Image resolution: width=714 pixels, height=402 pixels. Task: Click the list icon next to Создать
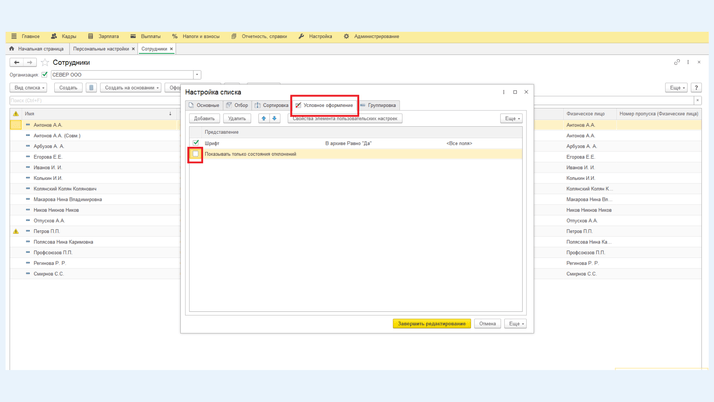91,88
